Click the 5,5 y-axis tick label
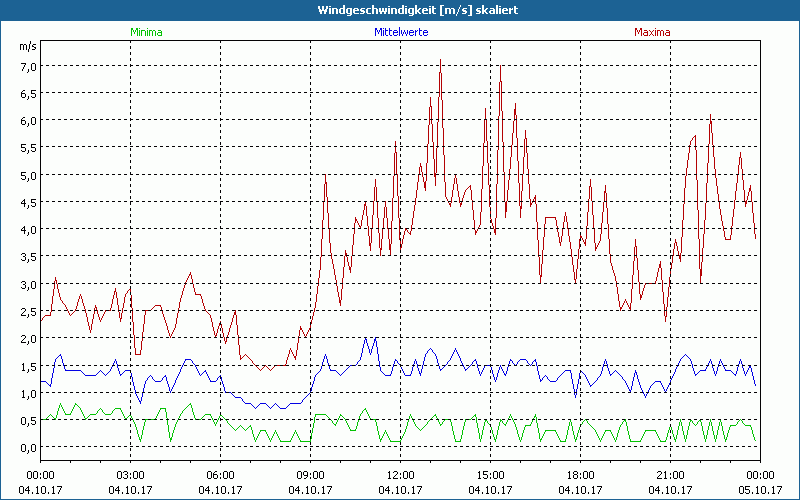 point(27,148)
